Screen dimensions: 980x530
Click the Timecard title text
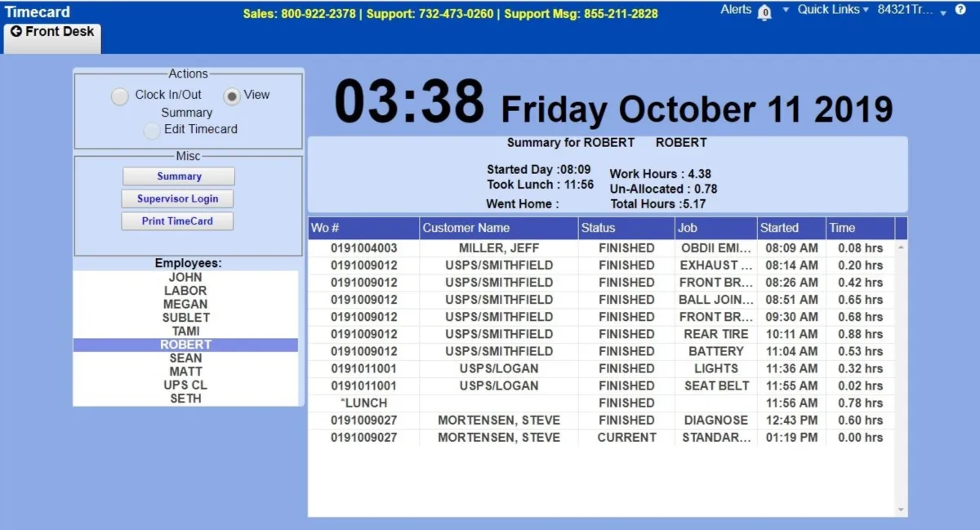click(38, 12)
